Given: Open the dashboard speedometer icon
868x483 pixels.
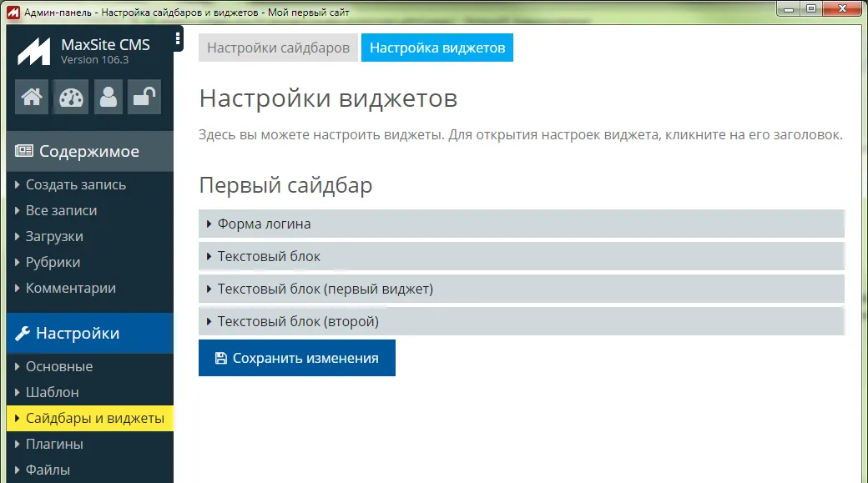Looking at the screenshot, I should click(69, 97).
